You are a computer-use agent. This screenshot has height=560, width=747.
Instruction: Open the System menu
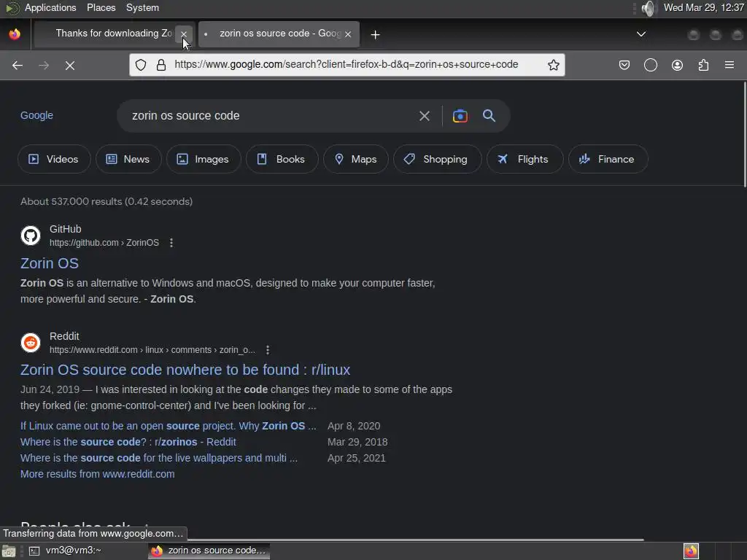(142, 7)
